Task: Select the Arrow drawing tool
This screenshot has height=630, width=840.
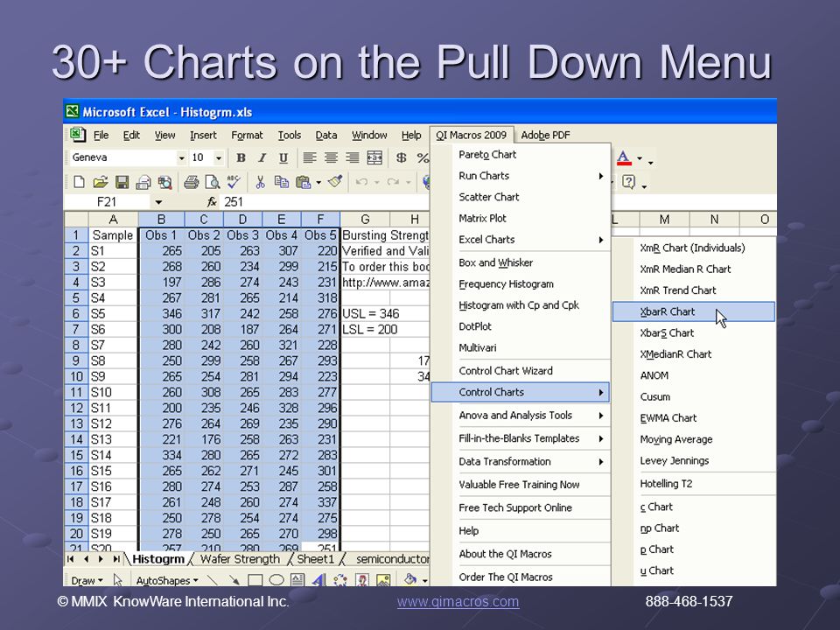Action: pyautogui.click(x=234, y=580)
